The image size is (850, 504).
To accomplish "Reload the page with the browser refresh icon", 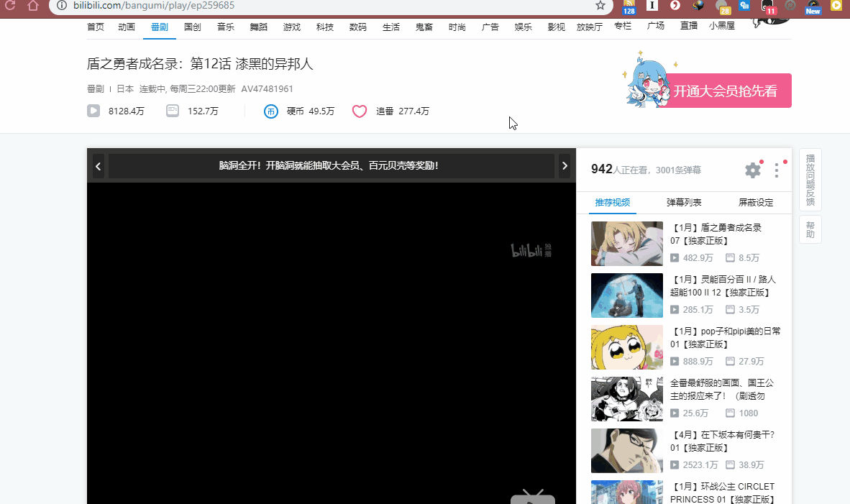I will [10, 6].
